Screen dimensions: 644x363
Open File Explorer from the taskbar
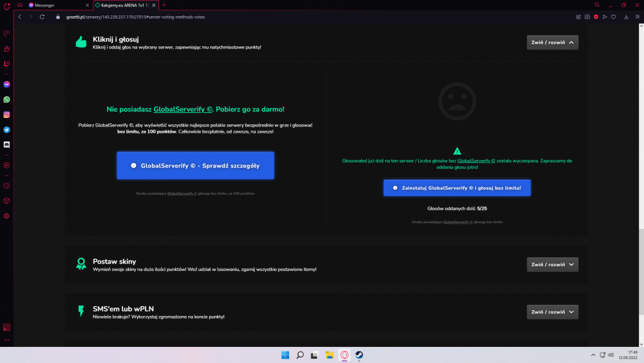click(329, 355)
